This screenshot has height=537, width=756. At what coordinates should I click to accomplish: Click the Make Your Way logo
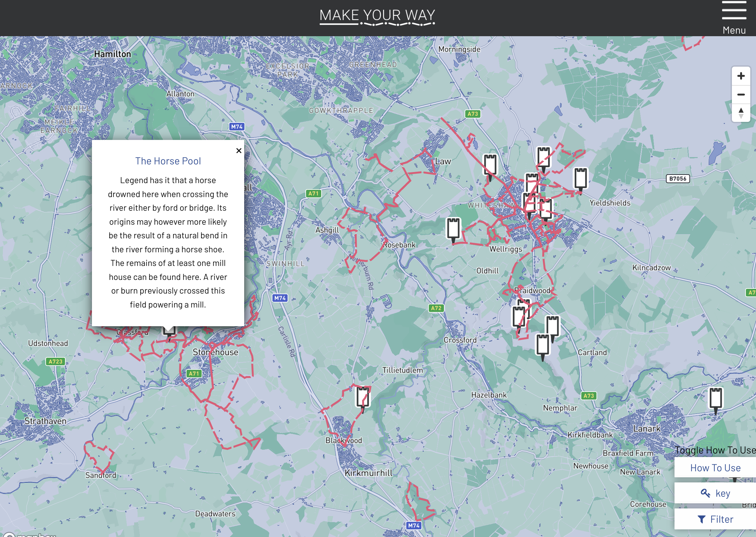coord(377,17)
